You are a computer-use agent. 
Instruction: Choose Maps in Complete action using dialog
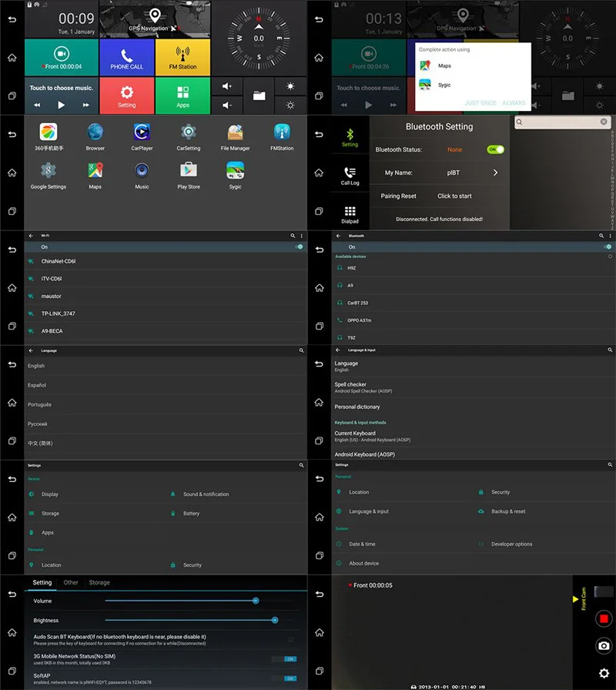pyautogui.click(x=473, y=65)
